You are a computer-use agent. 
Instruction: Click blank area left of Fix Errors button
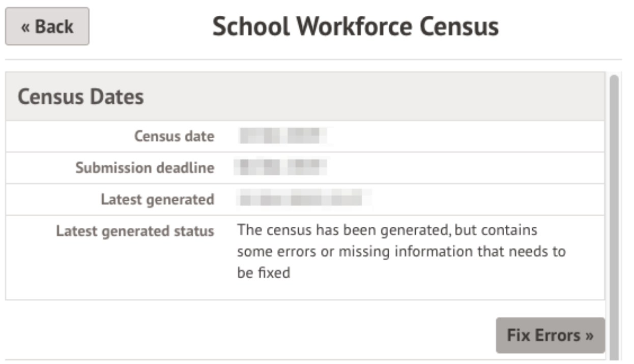[254, 336]
